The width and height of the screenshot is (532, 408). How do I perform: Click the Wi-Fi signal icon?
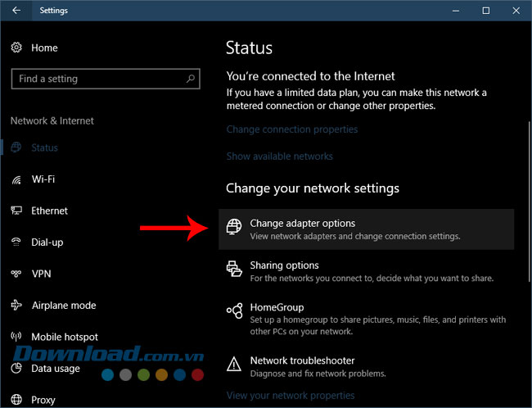16,179
